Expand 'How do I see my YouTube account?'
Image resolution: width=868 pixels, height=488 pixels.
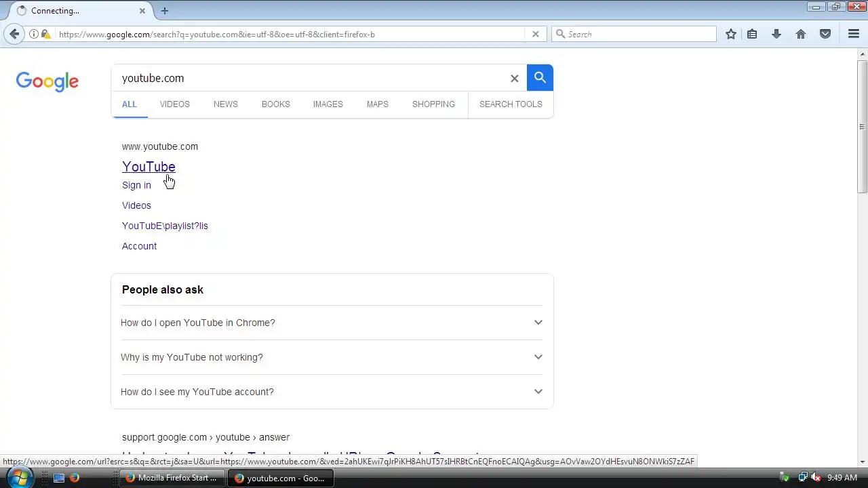pyautogui.click(x=332, y=392)
